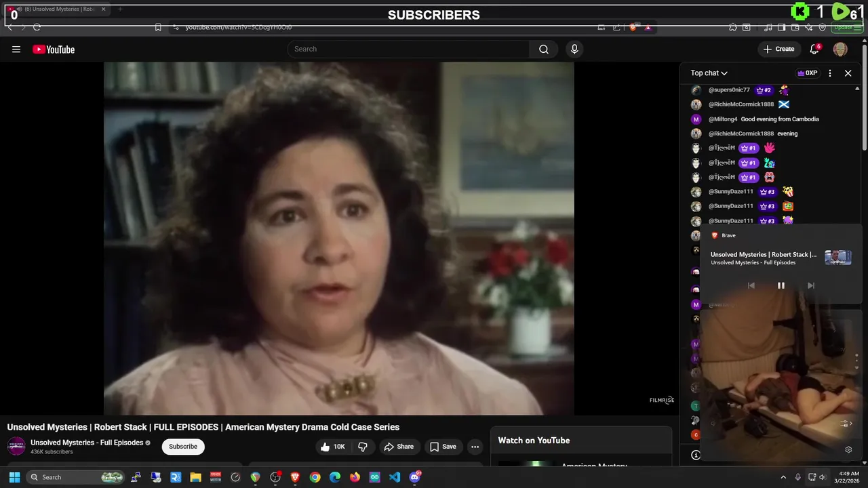Click the video title text

[203, 427]
